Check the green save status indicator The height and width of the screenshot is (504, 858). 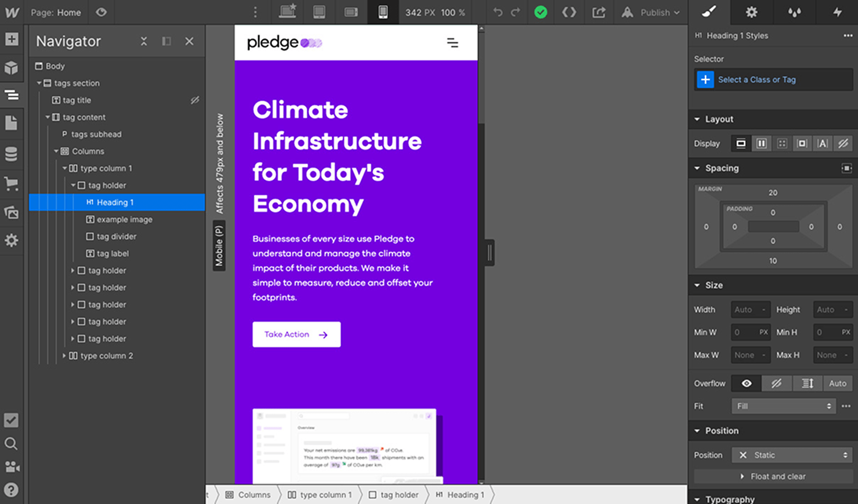pos(541,12)
